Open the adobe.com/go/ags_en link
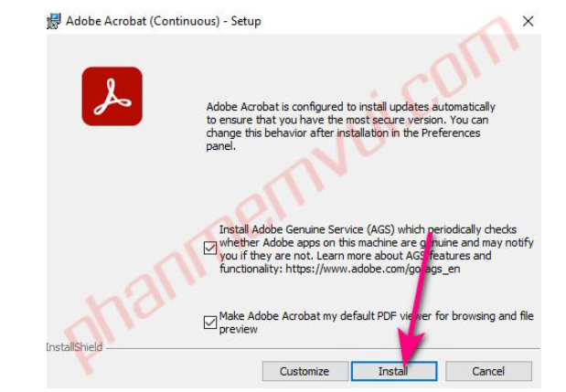Image resolution: width=566 pixels, height=392 pixels. tap(372, 269)
